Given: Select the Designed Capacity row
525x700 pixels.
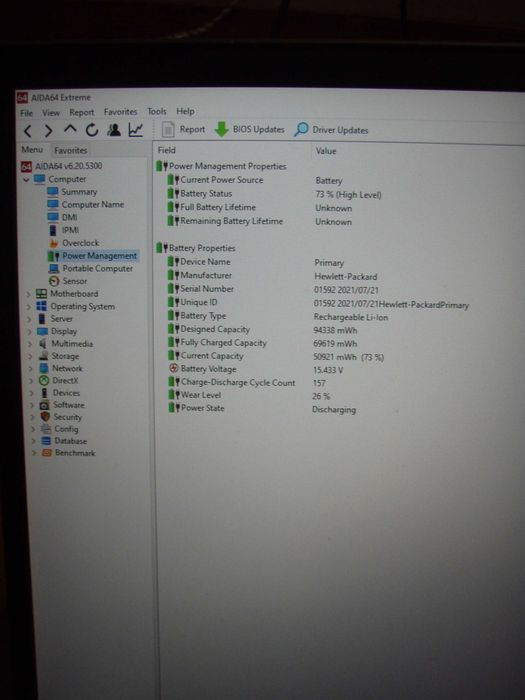Looking at the screenshot, I should coord(262,330).
